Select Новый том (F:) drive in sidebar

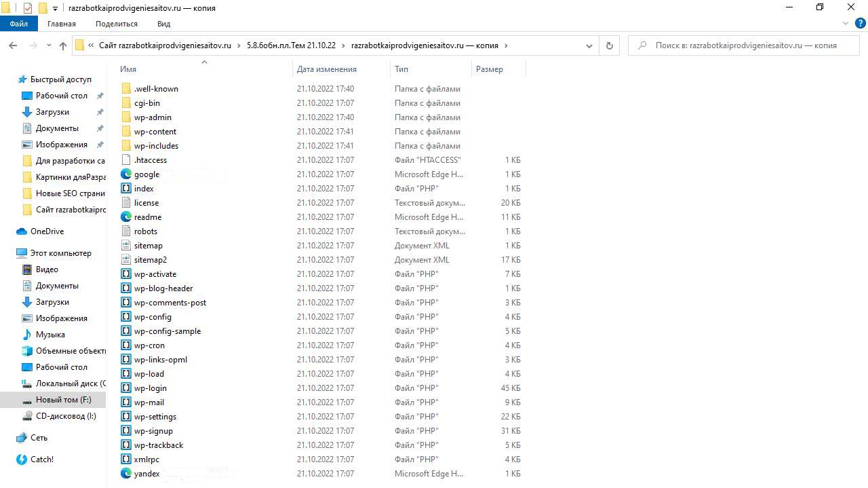pos(63,400)
